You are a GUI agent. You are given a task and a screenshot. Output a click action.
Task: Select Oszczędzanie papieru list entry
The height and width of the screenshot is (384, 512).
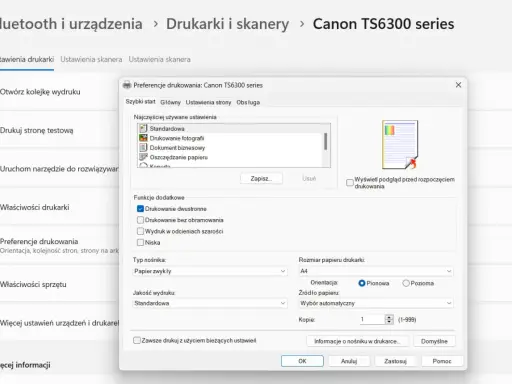230,157
